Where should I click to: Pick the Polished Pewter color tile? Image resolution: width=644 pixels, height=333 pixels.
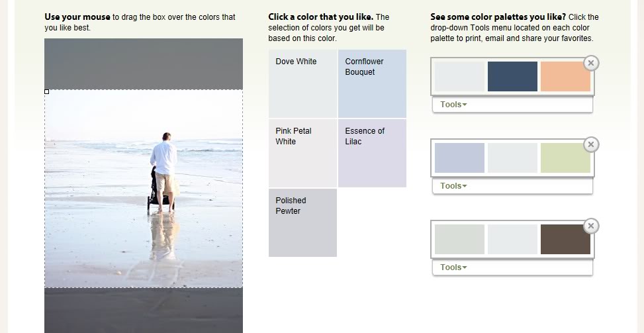point(302,222)
